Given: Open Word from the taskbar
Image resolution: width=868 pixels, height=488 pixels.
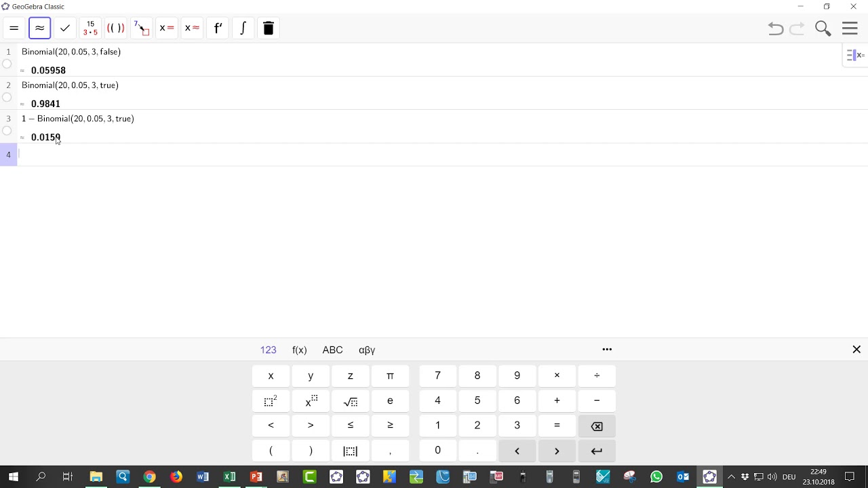Looking at the screenshot, I should [x=203, y=476].
